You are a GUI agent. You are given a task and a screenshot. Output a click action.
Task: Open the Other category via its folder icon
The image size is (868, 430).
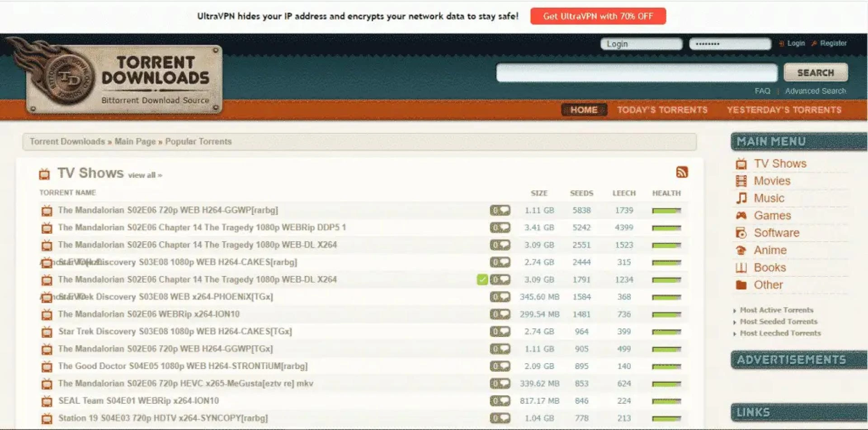(741, 285)
